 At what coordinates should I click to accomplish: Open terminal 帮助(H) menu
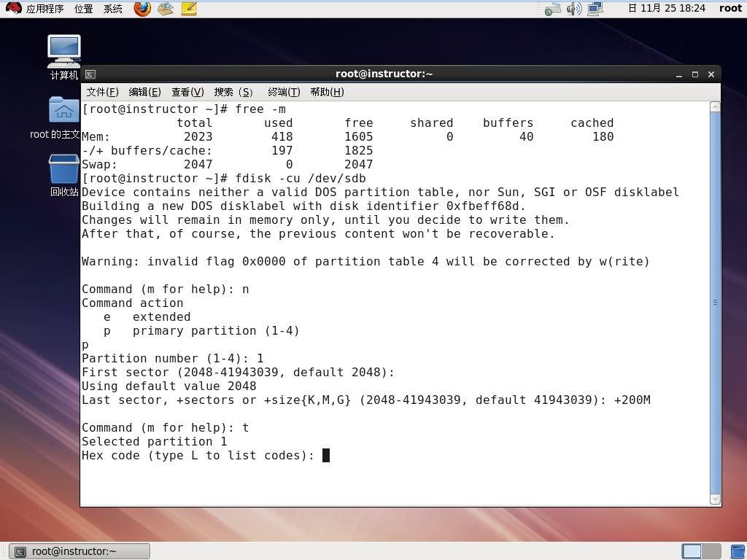pyautogui.click(x=327, y=92)
